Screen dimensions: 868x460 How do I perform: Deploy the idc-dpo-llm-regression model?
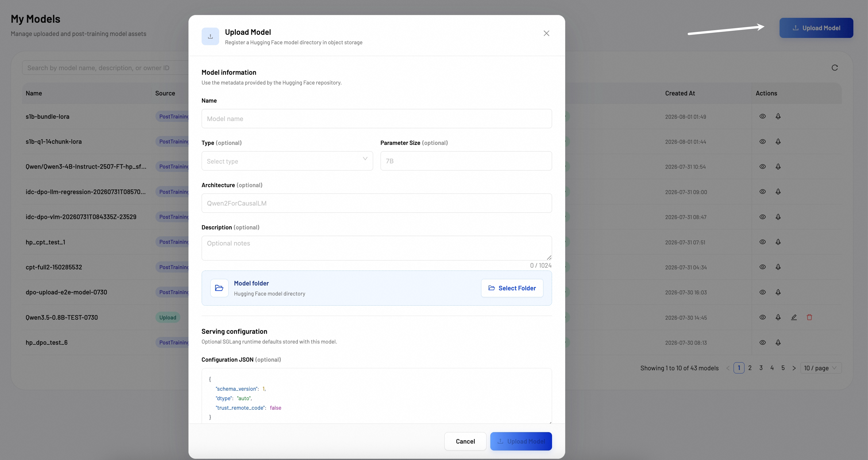(x=778, y=191)
